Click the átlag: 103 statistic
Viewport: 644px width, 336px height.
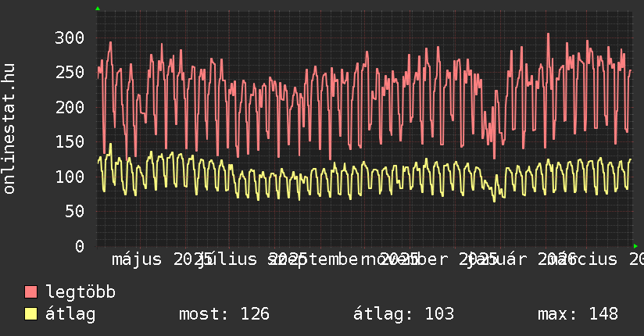(403, 314)
